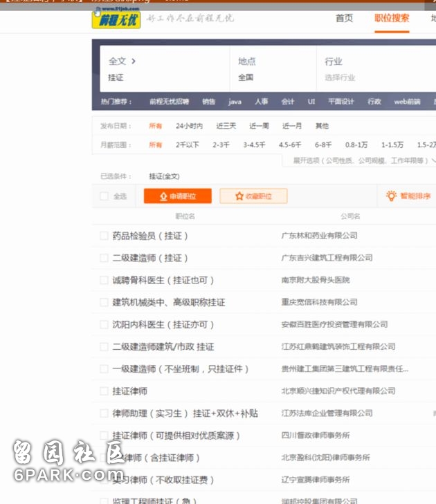The height and width of the screenshot is (504, 436).
Task: Tick checkbox for 沈阳内科医生（挂证亦可）
Action: pos(104,325)
